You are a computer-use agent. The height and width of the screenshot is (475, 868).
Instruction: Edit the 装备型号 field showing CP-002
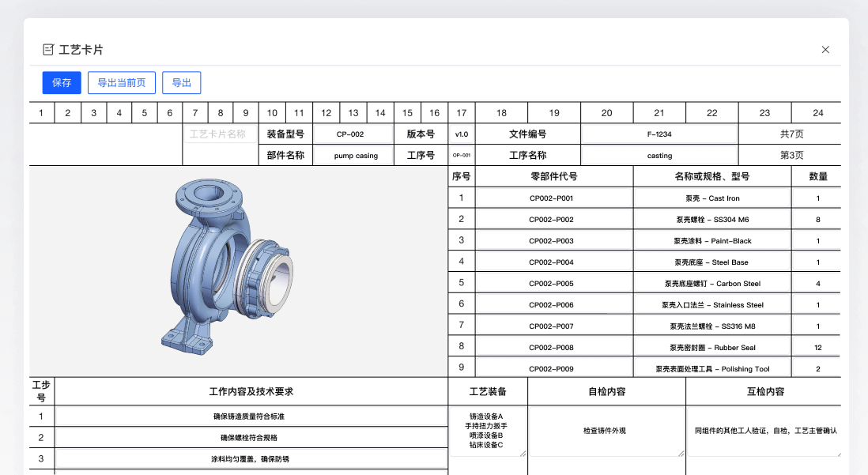(350, 134)
